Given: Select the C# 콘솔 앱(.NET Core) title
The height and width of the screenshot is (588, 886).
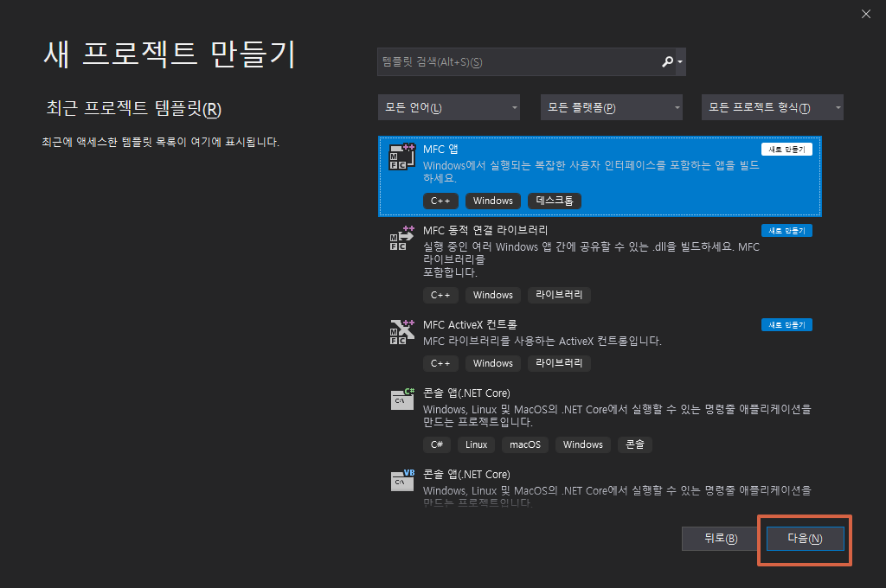Looking at the screenshot, I should click(466, 393).
